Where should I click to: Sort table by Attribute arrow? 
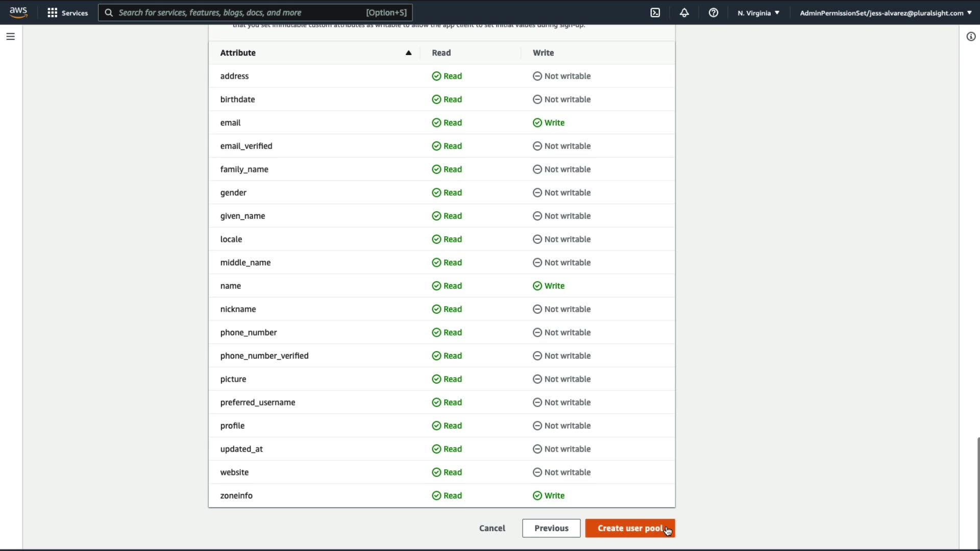coord(408,53)
